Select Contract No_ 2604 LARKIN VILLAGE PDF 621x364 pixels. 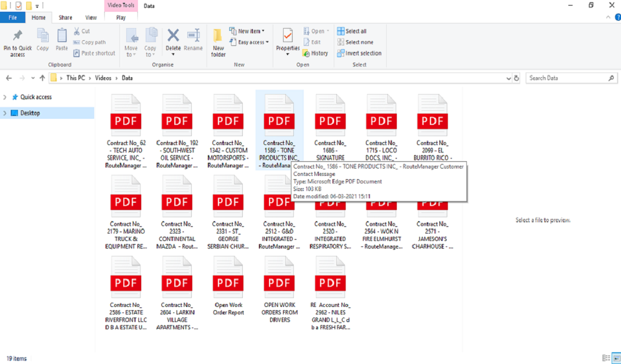(x=177, y=293)
